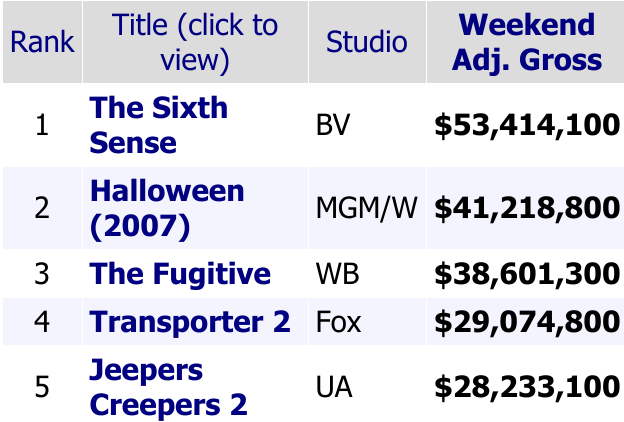This screenshot has width=624, height=422.
Task: Click rank number 1 cell
Action: pos(42,126)
